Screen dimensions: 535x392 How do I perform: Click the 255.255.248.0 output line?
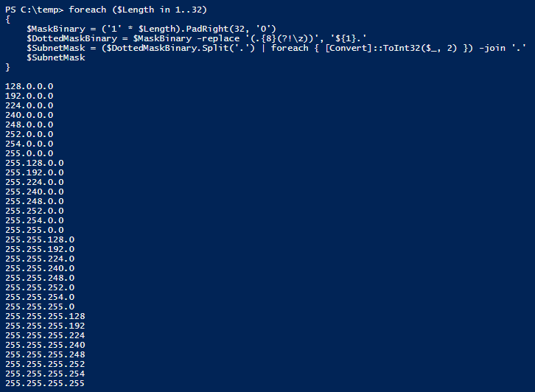point(40,278)
